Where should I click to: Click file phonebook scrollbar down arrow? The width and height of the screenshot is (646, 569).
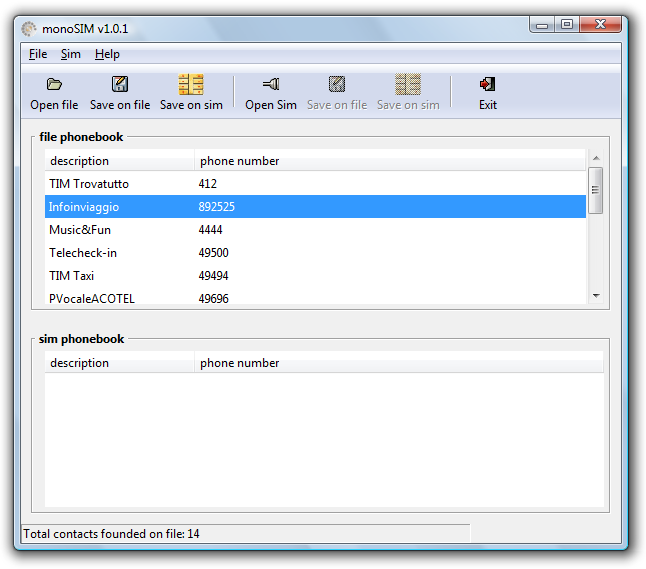pyautogui.click(x=596, y=295)
